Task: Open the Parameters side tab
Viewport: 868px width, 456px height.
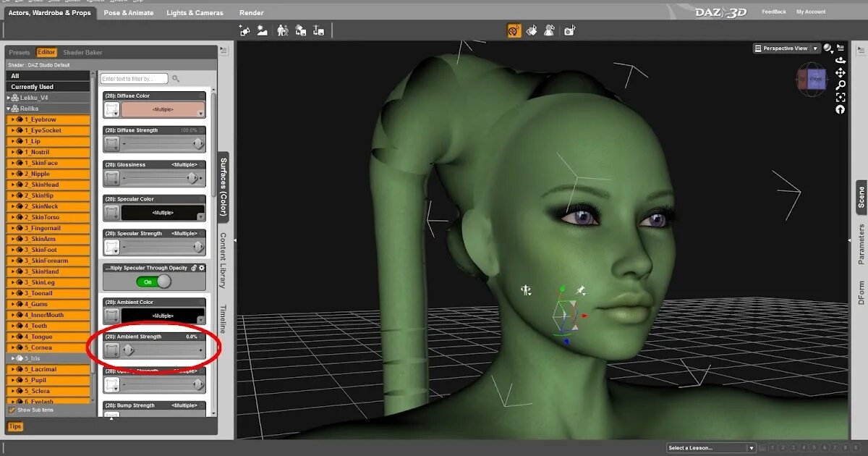Action: pos(861,244)
